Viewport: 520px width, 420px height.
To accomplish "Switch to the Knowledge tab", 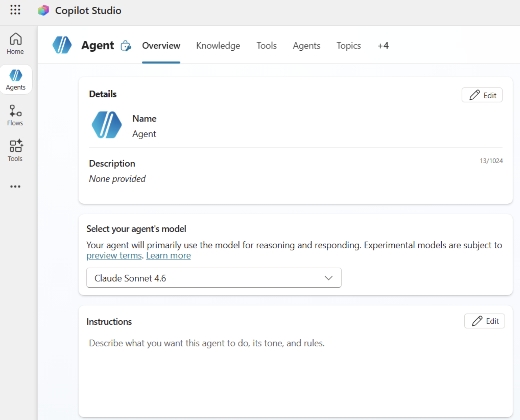I will [x=218, y=46].
